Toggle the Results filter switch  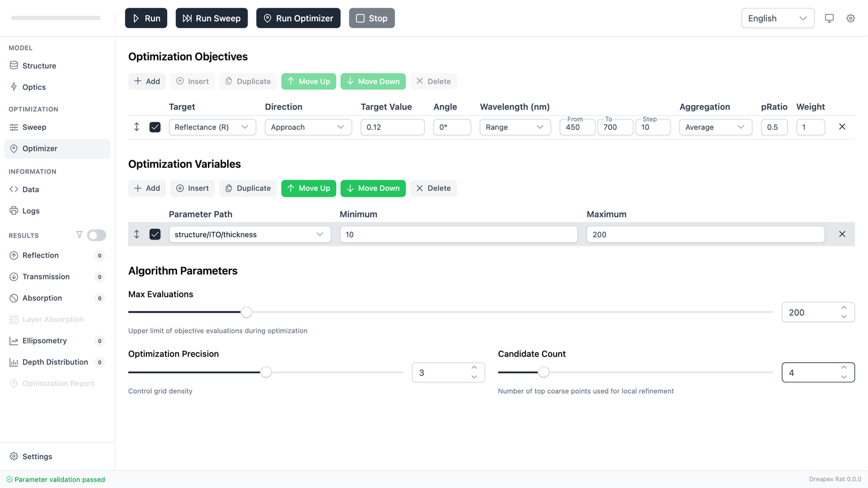[x=97, y=235]
